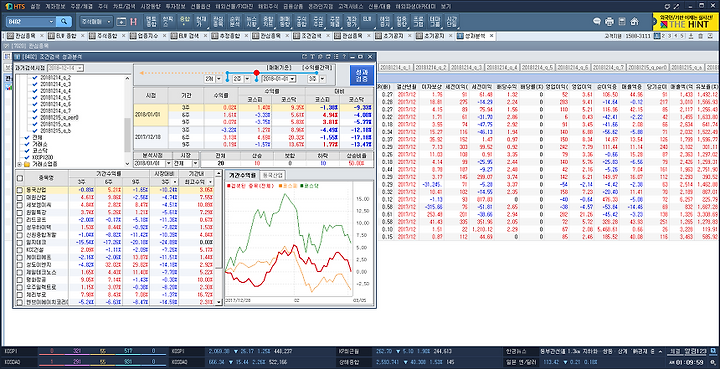Switch to the 추정종합 tab
The width and height of the screenshot is (720, 369).
click(230, 36)
